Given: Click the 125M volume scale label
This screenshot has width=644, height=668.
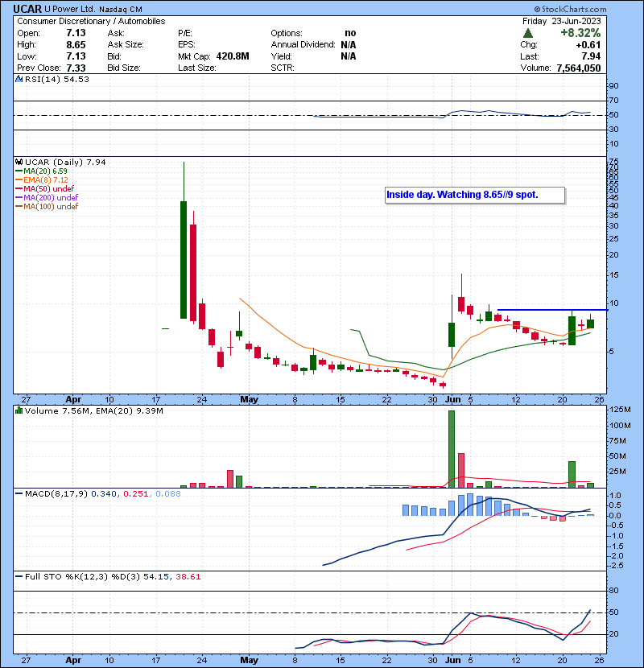Looking at the screenshot, I should pos(620,410).
